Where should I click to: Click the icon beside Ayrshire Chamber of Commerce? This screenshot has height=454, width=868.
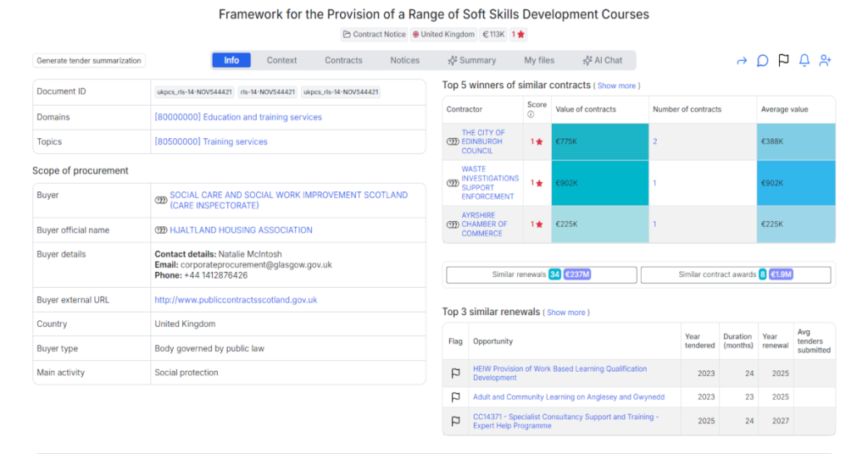click(453, 224)
